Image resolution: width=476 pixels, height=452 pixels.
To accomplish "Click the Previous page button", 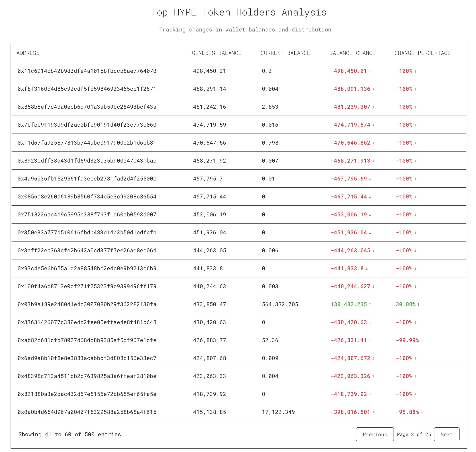I will point(375,434).
